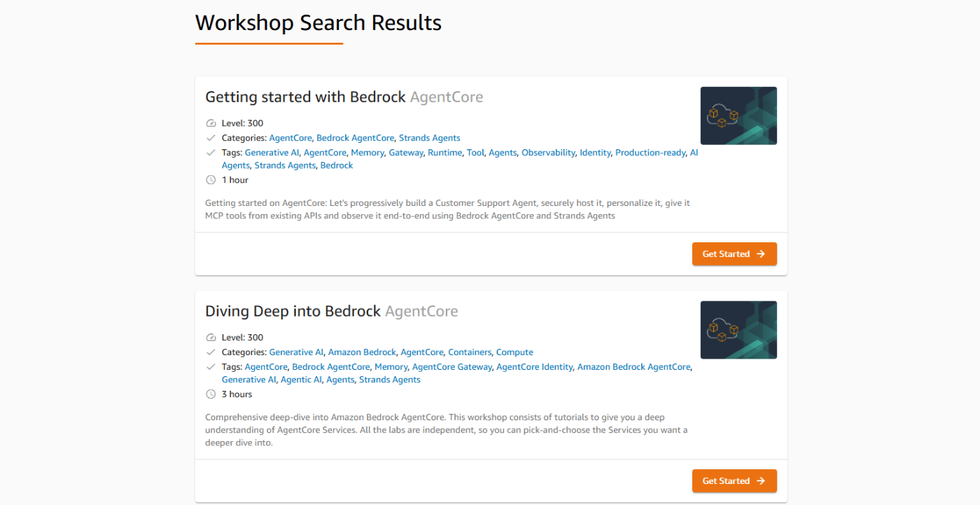This screenshot has height=505, width=980.
Task: Select Generative AI tag in Diving Deep card
Action: 248,380
